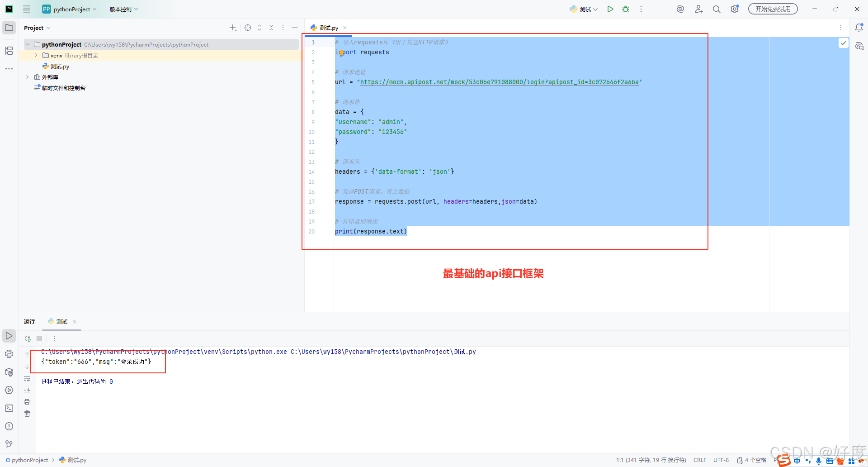The height and width of the screenshot is (467, 868).
Task: Rerun the 测试 script
Action: pyautogui.click(x=28, y=338)
